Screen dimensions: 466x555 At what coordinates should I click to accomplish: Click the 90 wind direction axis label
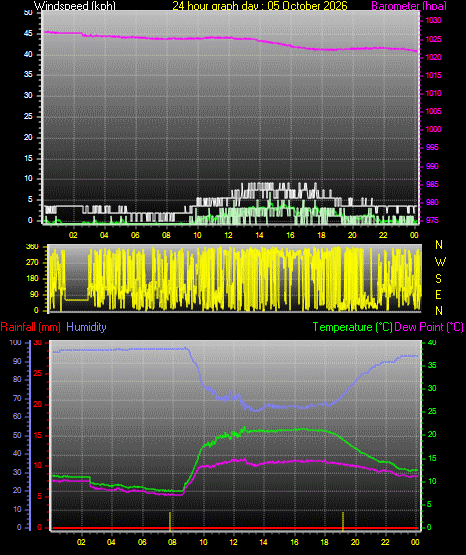point(34,294)
